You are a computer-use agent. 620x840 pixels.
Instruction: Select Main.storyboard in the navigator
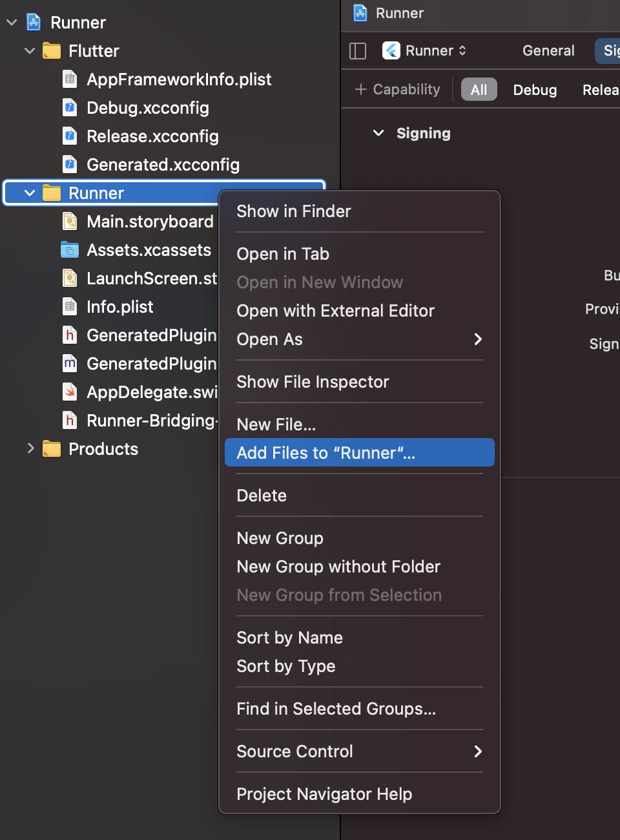(150, 221)
